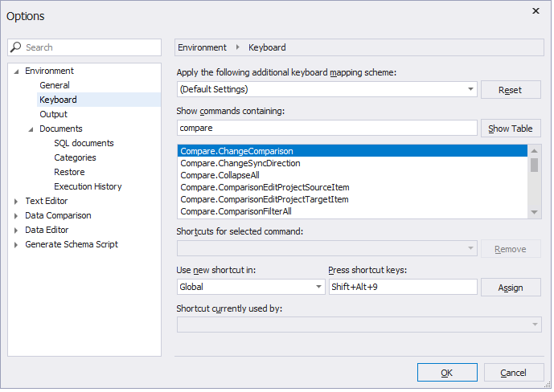
Task: Select General under Environment
Action: [x=55, y=85]
